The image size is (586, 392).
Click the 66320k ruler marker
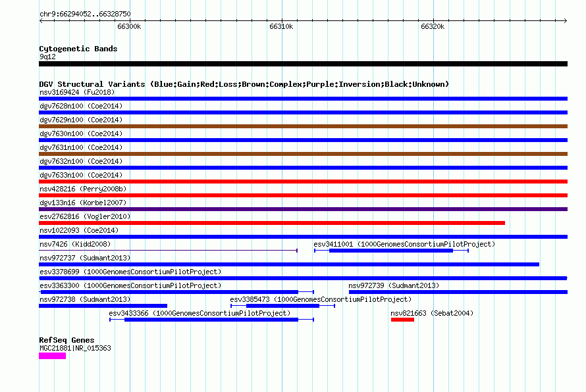(x=433, y=26)
